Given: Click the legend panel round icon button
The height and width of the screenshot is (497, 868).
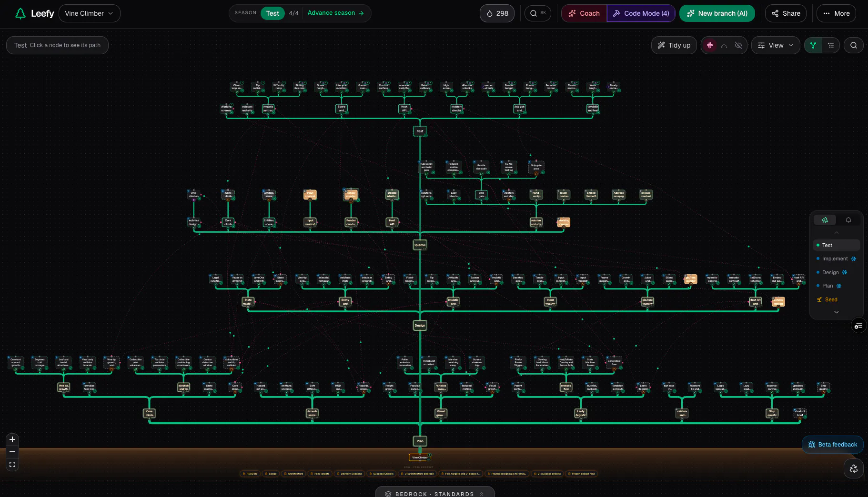Looking at the screenshot, I should tap(858, 326).
